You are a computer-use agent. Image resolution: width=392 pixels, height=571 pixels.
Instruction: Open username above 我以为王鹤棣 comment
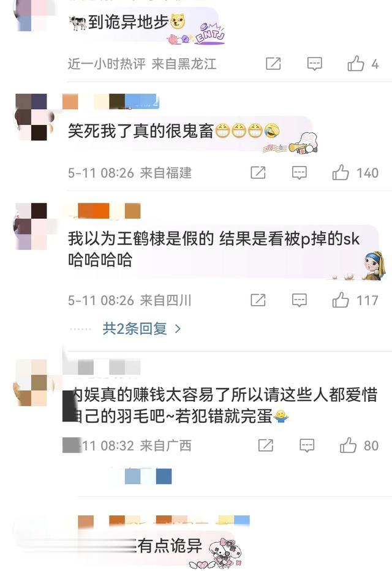(x=102, y=211)
